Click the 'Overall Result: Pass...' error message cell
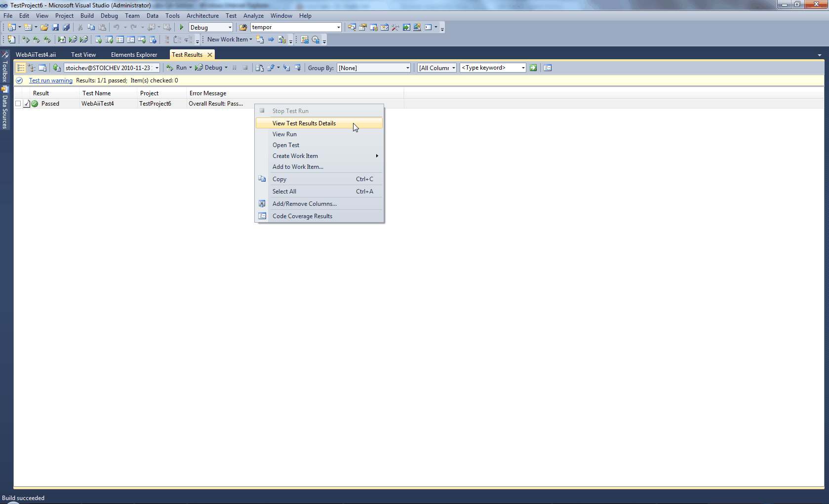The height and width of the screenshot is (504, 829). click(x=216, y=104)
